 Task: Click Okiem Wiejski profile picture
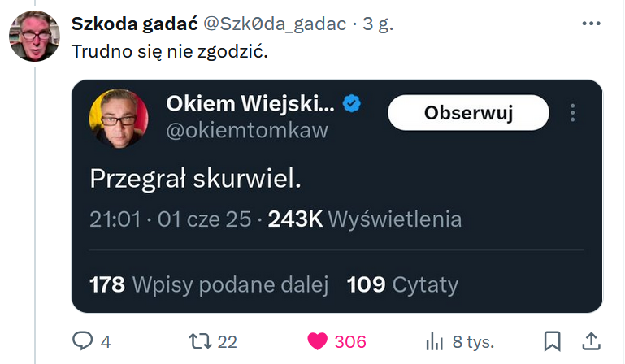point(118,119)
